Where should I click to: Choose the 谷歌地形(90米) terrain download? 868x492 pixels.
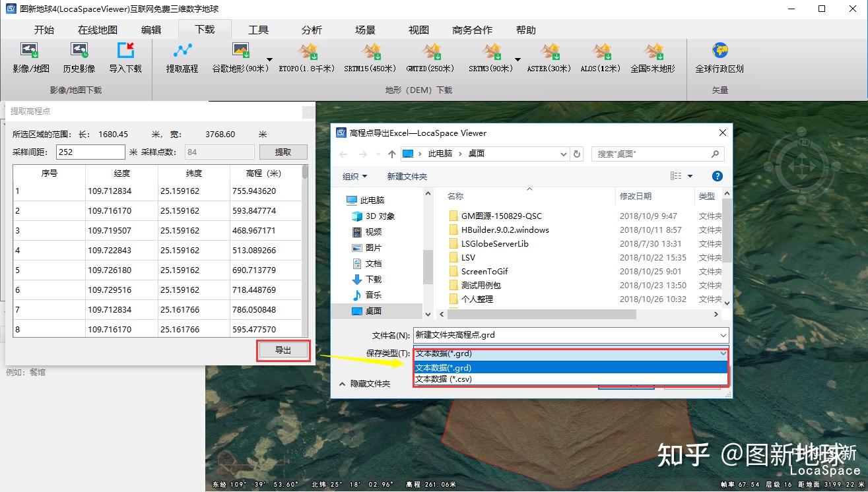240,57
